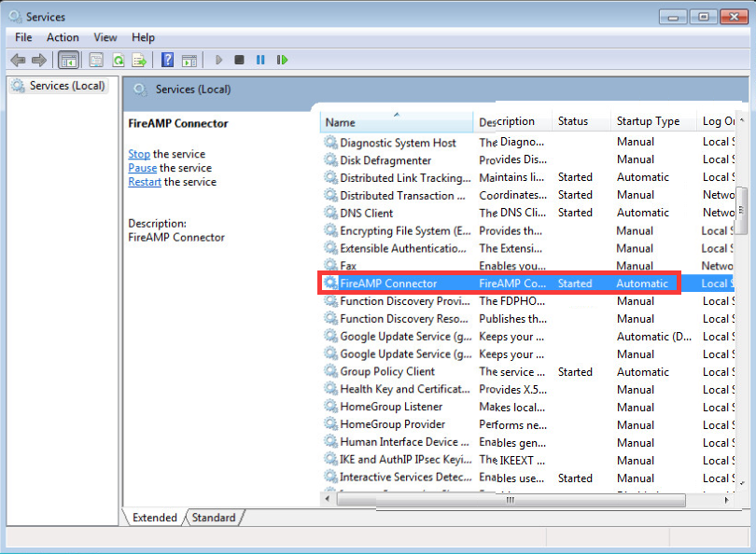Click the gear icon beside Interactive Services Detec...
The height and width of the screenshot is (554, 756).
point(330,477)
